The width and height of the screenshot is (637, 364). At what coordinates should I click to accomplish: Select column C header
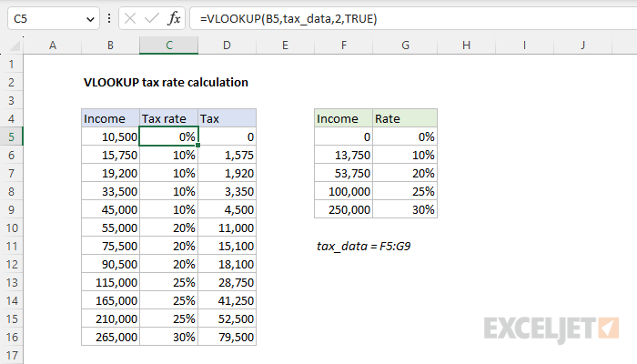[169, 45]
